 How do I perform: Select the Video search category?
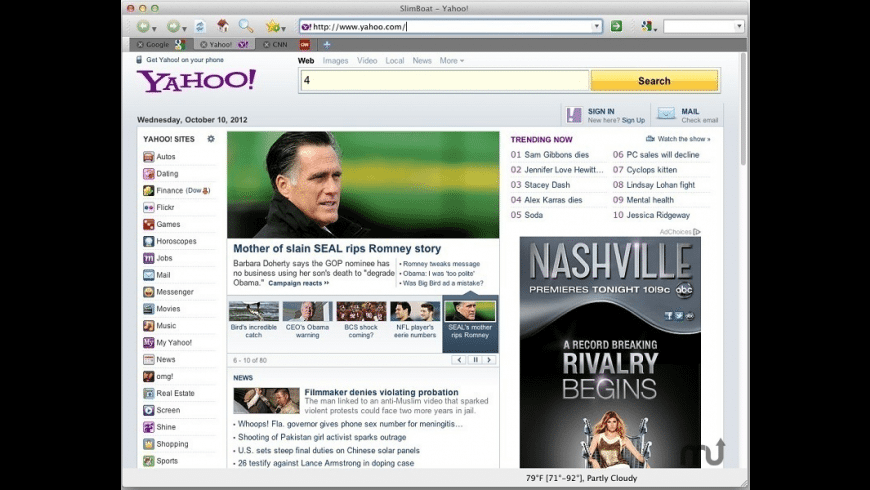367,60
